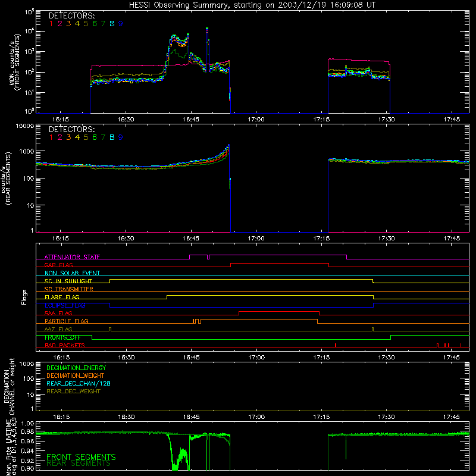
Task: Click the REAR SEGMENTS livetime legend text
Action: tap(79, 464)
